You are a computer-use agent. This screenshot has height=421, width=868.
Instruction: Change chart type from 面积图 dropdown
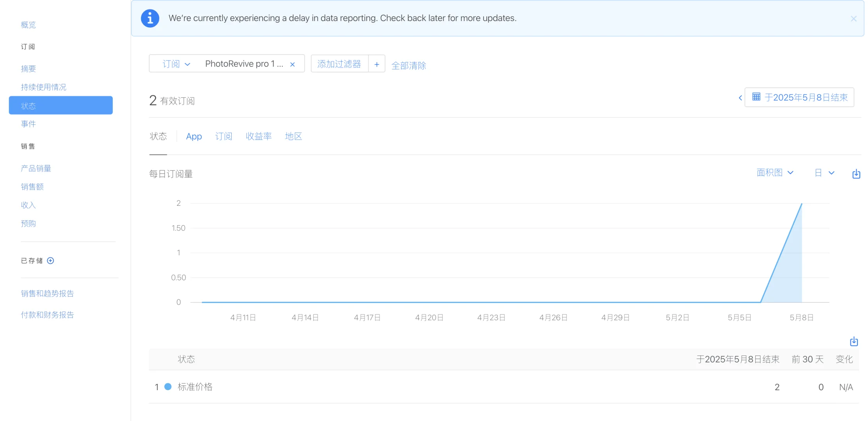(x=774, y=173)
